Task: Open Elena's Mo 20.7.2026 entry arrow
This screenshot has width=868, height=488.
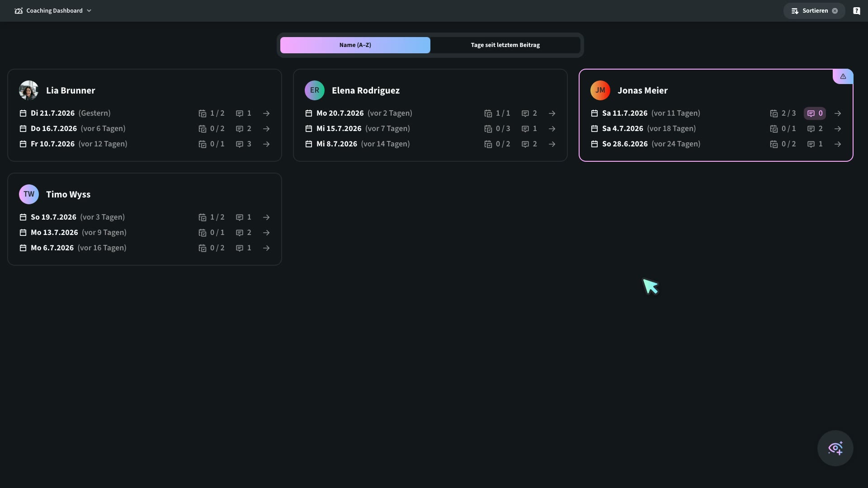Action: pyautogui.click(x=552, y=113)
